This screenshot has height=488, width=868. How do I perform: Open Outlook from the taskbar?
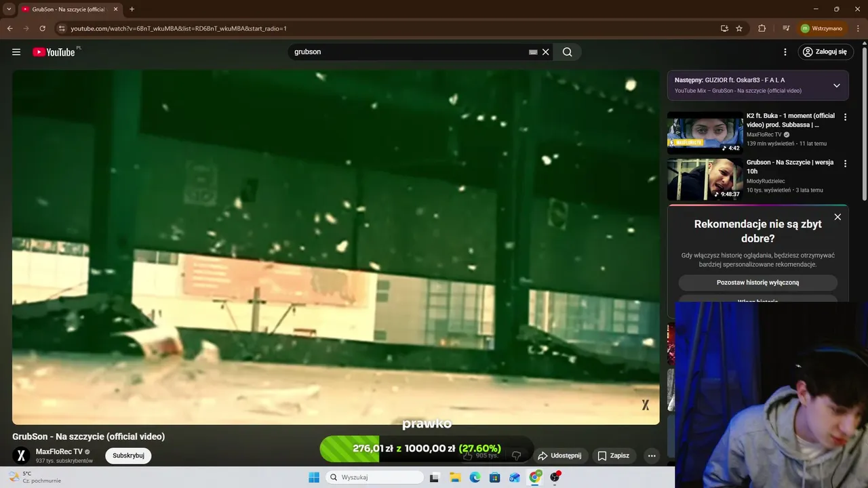click(515, 477)
